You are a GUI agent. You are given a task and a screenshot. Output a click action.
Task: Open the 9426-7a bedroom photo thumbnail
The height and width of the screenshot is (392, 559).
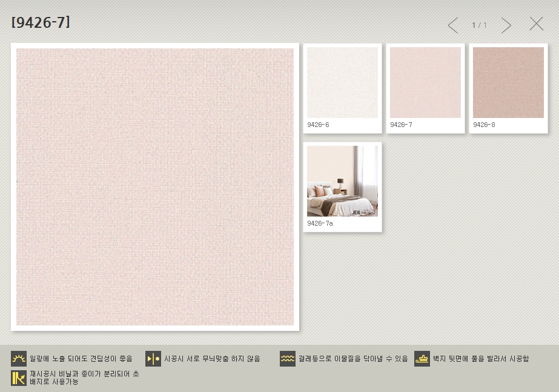(342, 181)
